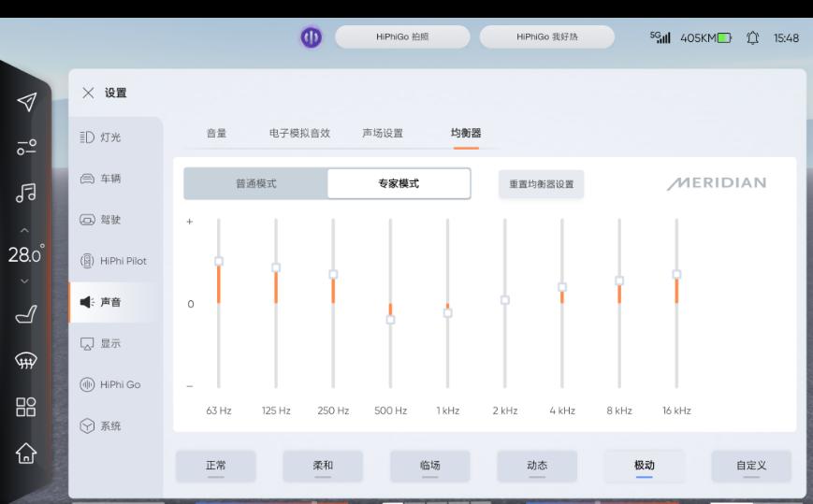
Task: Tap the 15:48 clock
Action: pos(786,37)
